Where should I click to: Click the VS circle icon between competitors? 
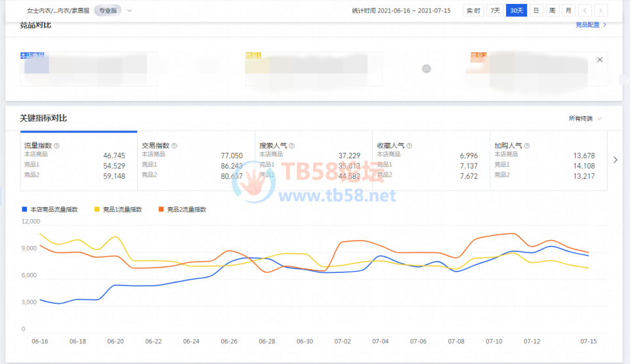(x=427, y=69)
